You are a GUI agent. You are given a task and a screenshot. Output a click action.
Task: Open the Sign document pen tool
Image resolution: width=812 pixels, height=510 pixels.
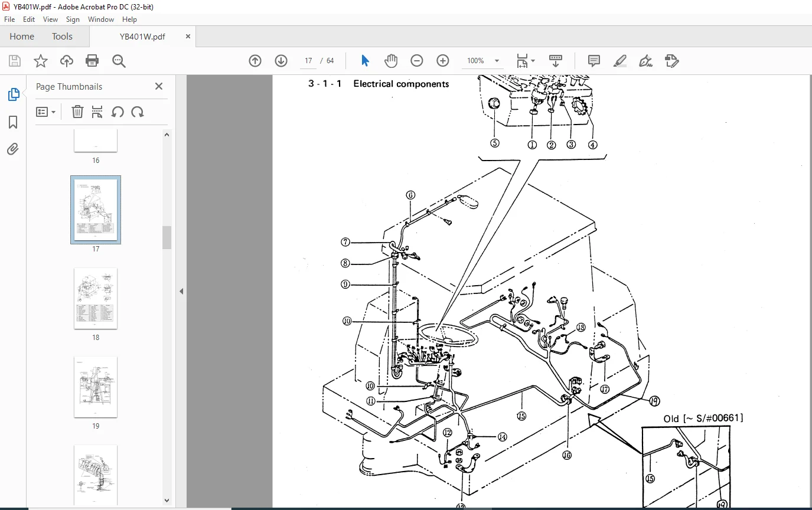(x=646, y=61)
